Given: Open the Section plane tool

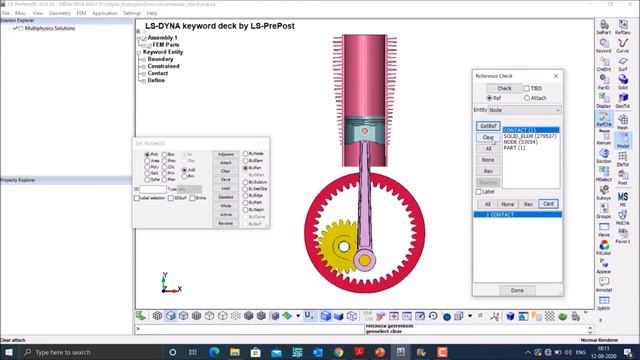Looking at the screenshot, I should point(604,156).
